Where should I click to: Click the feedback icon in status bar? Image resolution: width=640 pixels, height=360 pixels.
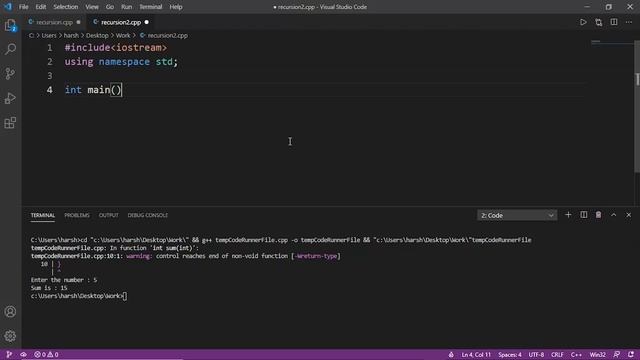(617, 355)
